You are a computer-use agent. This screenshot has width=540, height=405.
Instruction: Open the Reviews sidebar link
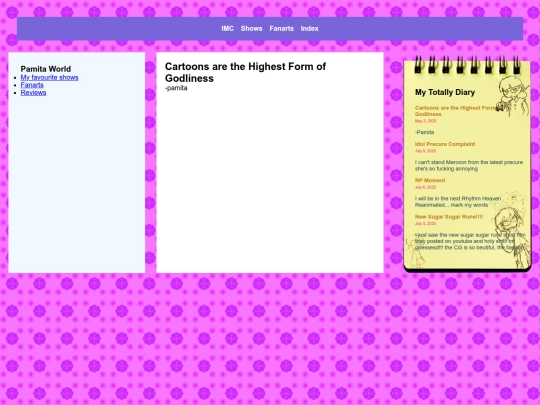pyautogui.click(x=33, y=93)
